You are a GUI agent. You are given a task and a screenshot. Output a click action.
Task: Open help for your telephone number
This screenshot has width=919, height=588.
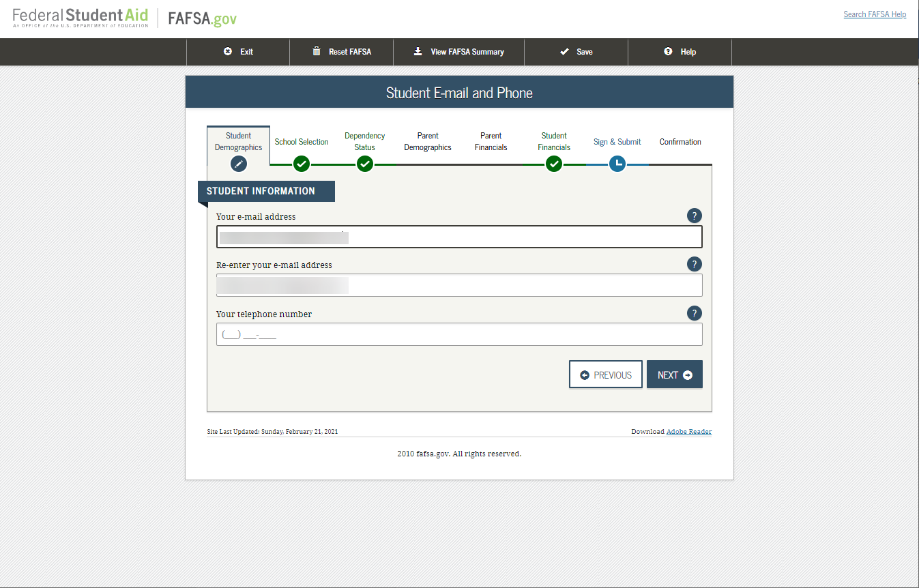(694, 313)
